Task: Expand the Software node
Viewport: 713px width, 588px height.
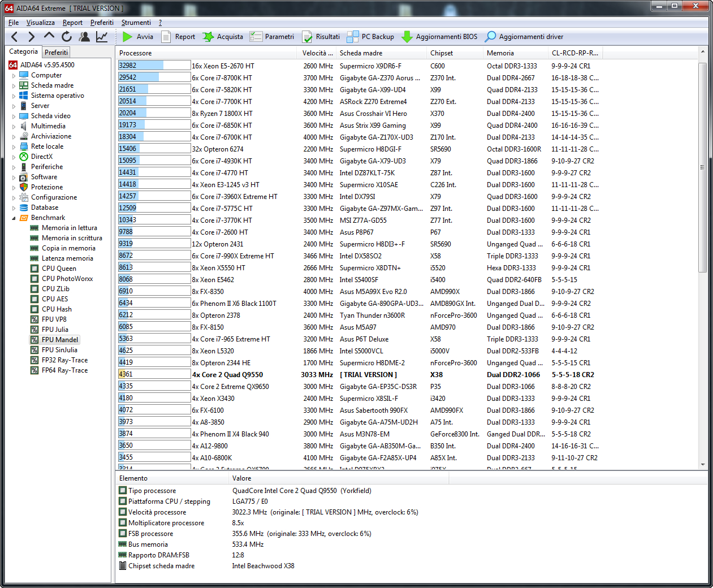Action: [14, 178]
